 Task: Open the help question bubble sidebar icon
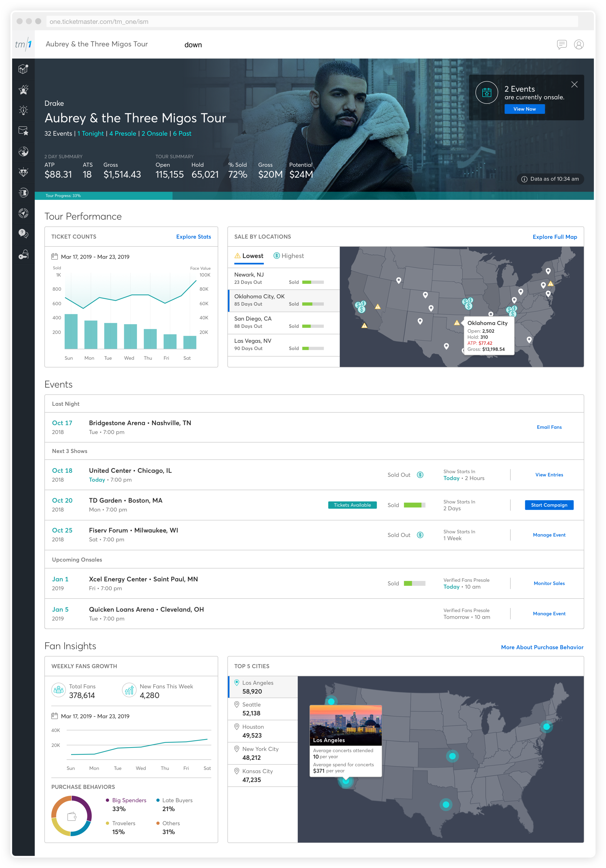coord(24,234)
